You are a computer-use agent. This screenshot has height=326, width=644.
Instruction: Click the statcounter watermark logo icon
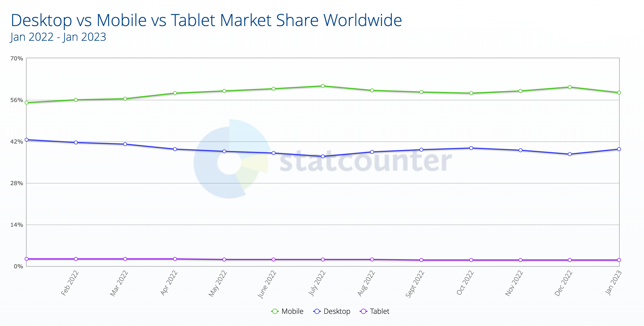click(x=231, y=159)
